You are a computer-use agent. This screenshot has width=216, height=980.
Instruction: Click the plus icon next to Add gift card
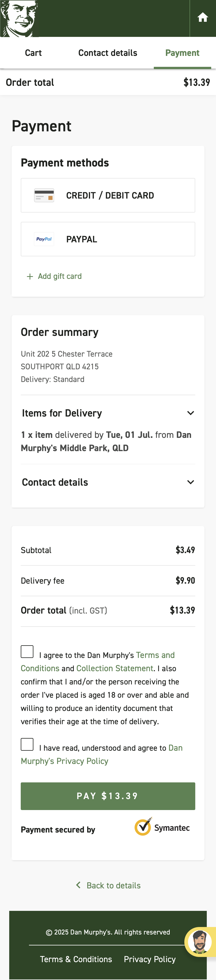point(30,276)
